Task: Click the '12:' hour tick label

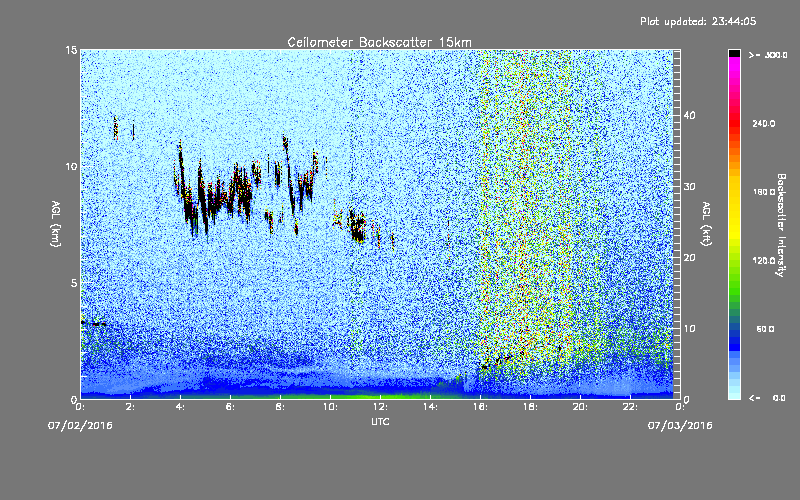Action: point(381,406)
